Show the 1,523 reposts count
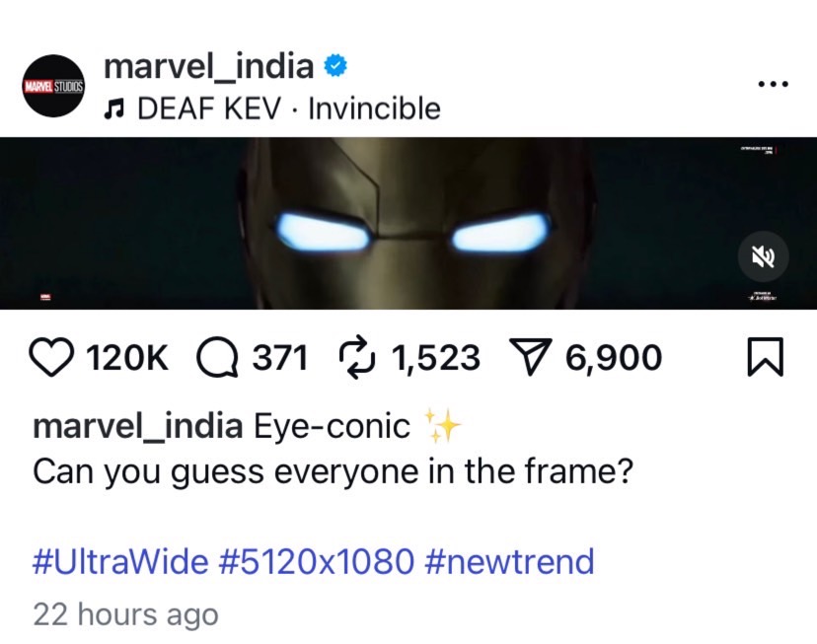This screenshot has height=644, width=817. pyautogui.click(x=435, y=358)
